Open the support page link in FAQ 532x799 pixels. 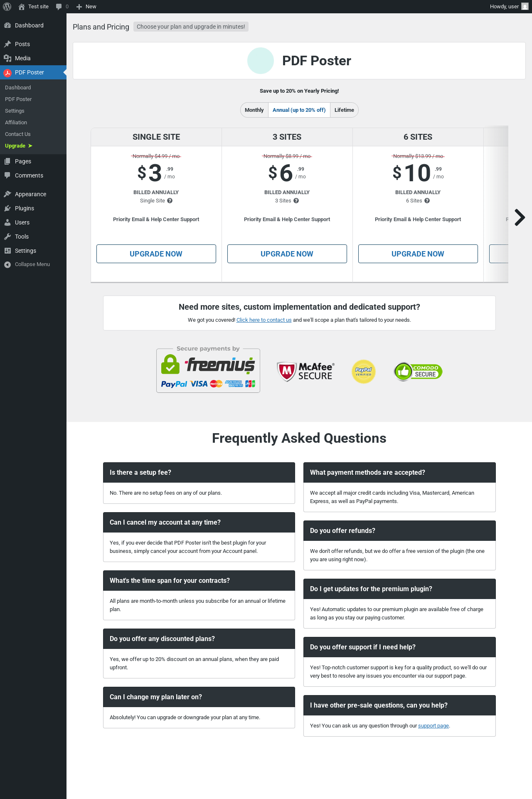433,726
